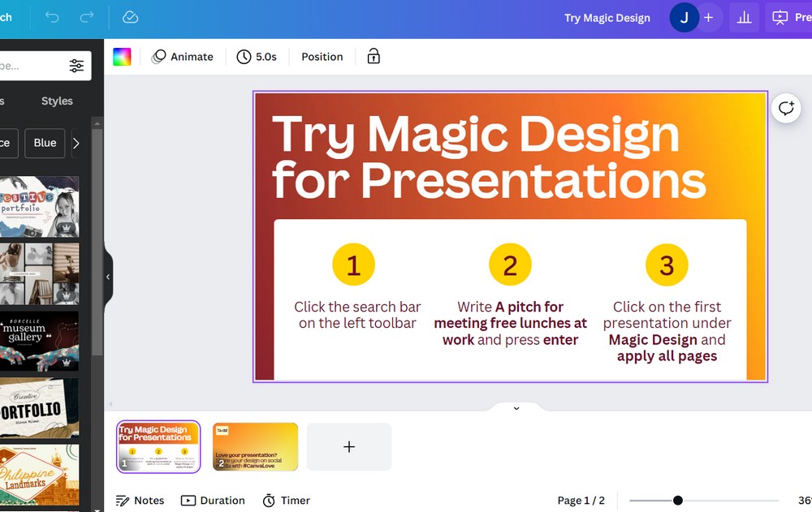Toggle the page lock icon
This screenshot has height=512, width=812.
pos(373,57)
